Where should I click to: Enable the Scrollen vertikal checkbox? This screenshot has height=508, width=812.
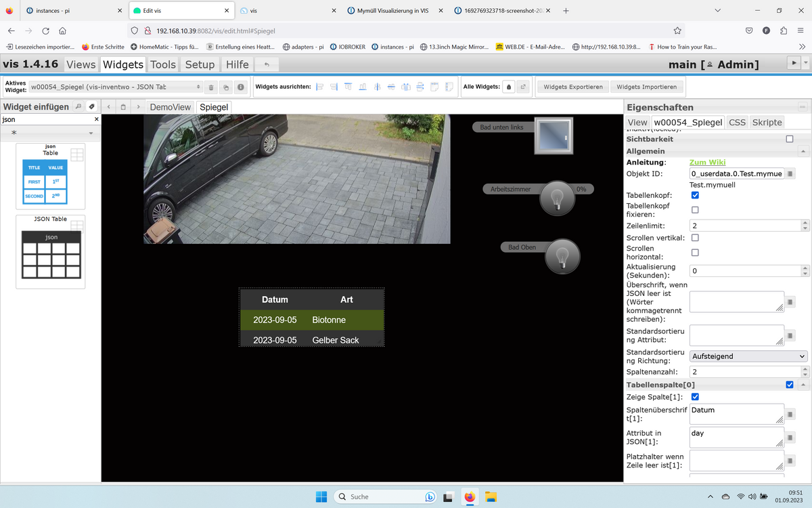(x=695, y=238)
